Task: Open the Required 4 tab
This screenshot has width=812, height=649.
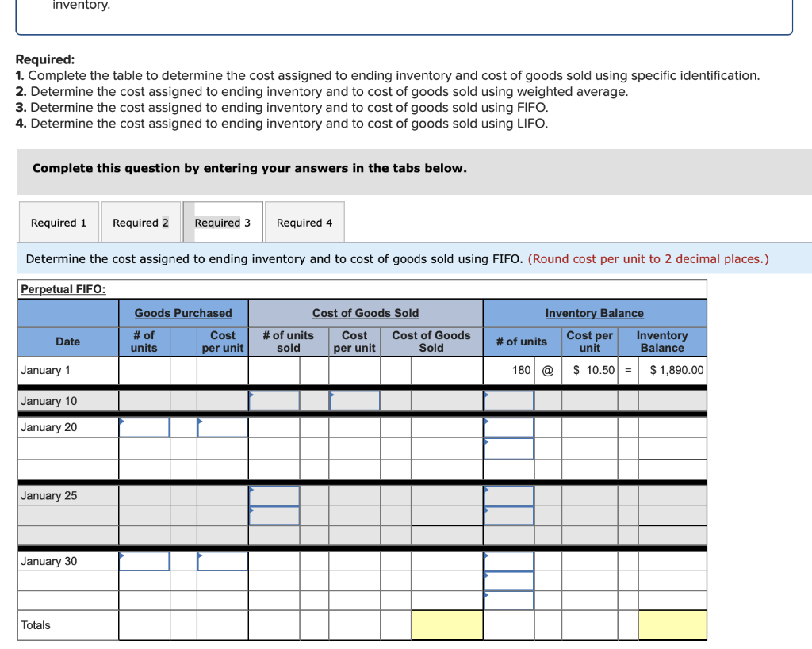Action: (x=304, y=222)
